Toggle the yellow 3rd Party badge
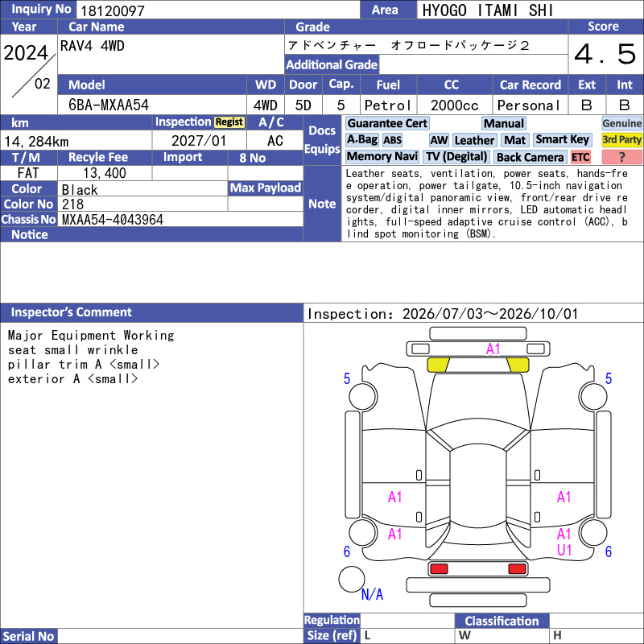 click(621, 140)
